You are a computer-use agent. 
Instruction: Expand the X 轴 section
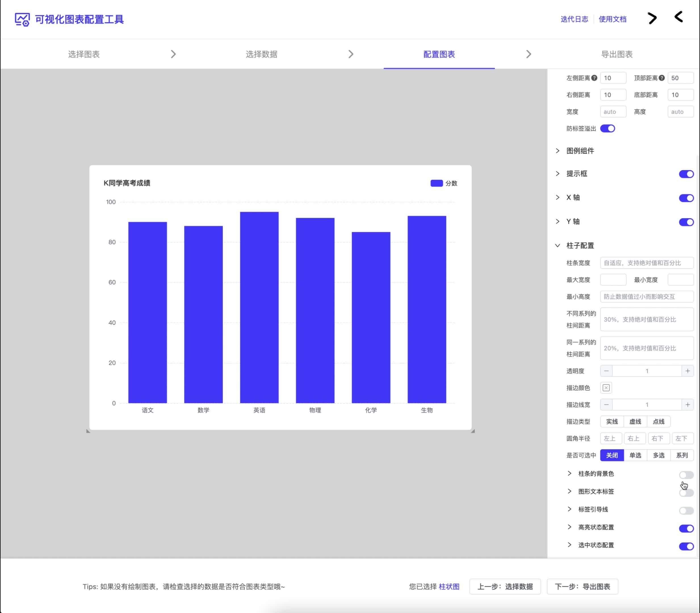click(558, 197)
